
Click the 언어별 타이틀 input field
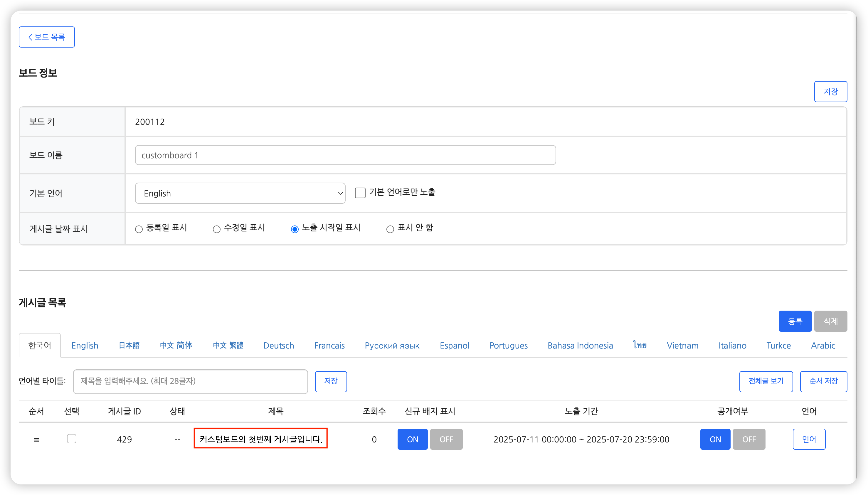pyautogui.click(x=190, y=381)
